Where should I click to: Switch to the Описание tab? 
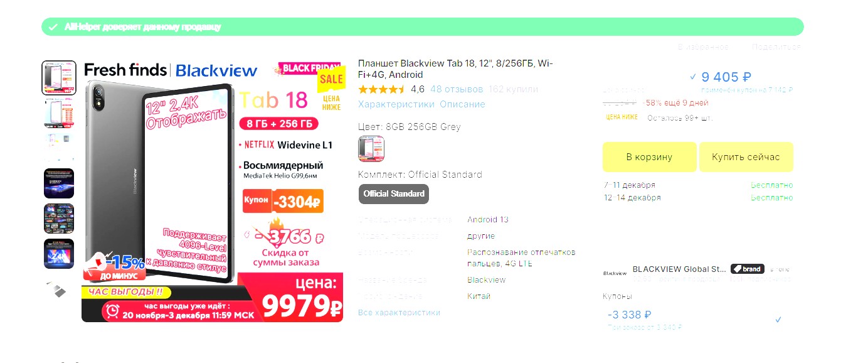tap(462, 104)
